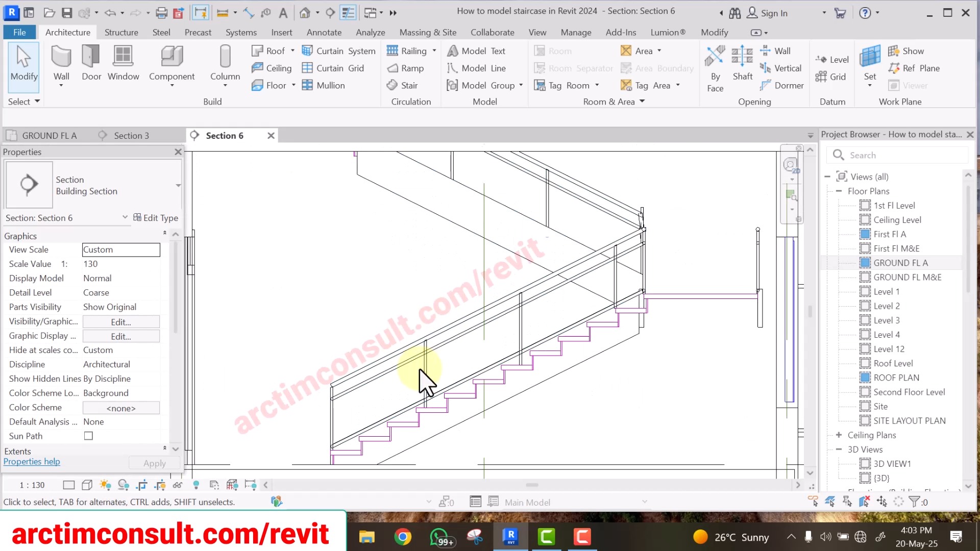Click the Color Scheme none button
Viewport: 980px width, 551px height.
[121, 408]
